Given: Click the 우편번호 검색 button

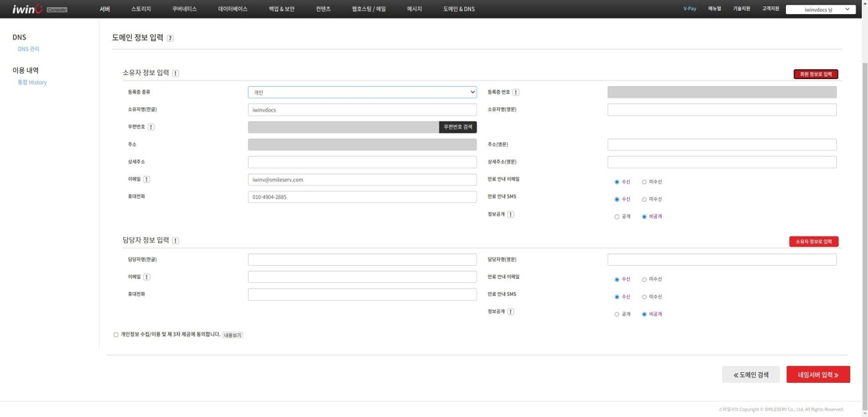Looking at the screenshot, I should [x=458, y=127].
